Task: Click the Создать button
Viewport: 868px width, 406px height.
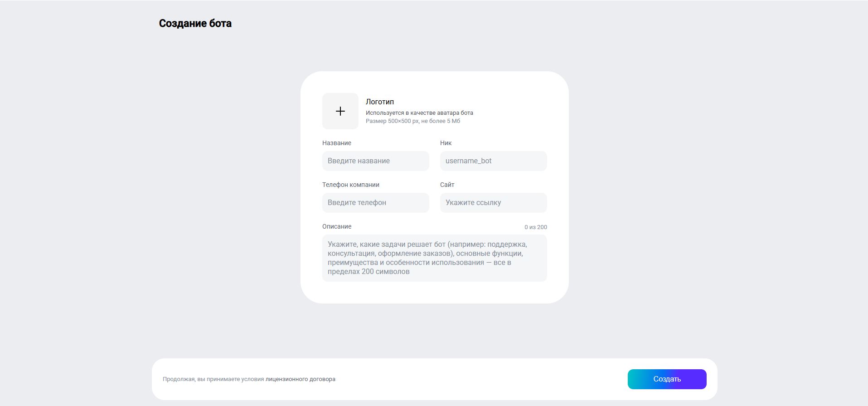Action: [x=667, y=379]
